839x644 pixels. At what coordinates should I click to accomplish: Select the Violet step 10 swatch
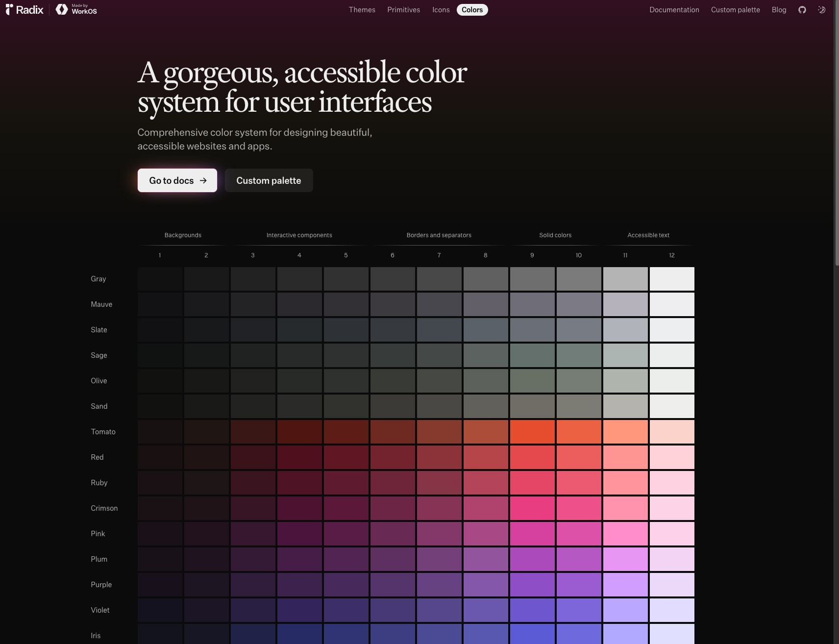(x=579, y=610)
